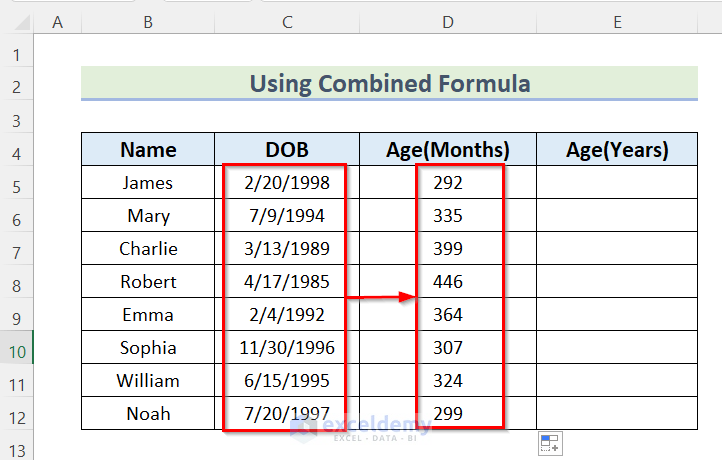Click the Age(Years) header cell

[617, 150]
